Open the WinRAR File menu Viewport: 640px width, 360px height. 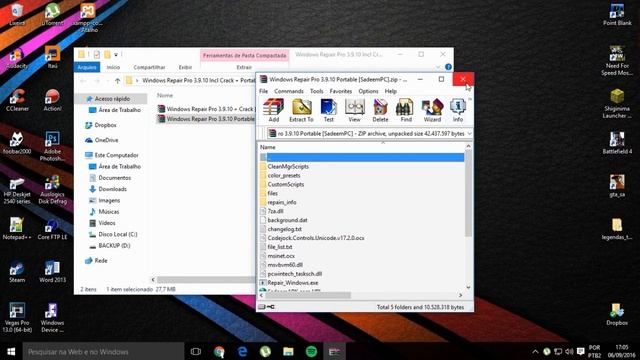[x=264, y=91]
